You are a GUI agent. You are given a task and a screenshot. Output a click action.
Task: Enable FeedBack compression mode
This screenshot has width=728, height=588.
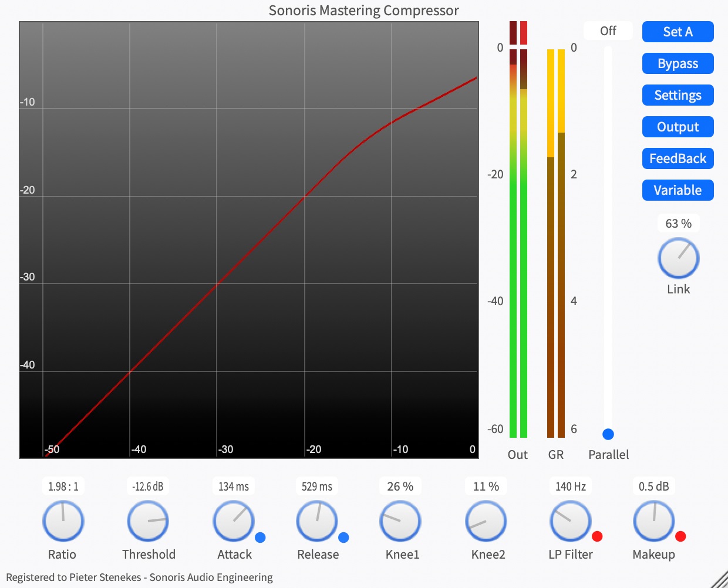(x=678, y=158)
